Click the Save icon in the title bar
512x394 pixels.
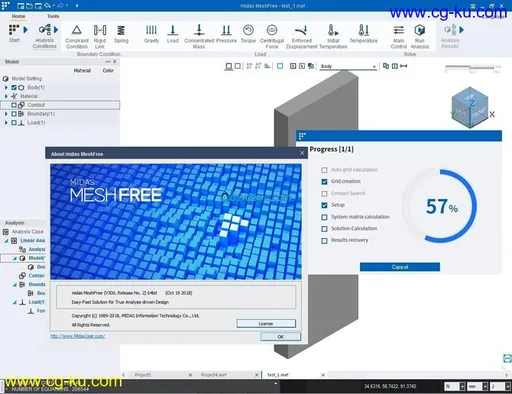coord(38,6)
